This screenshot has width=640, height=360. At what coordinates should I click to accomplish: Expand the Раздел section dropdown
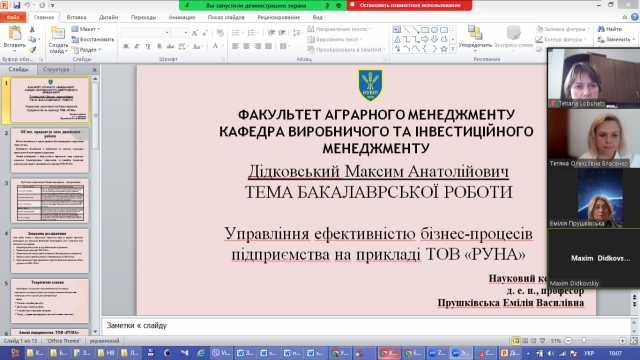[87, 50]
